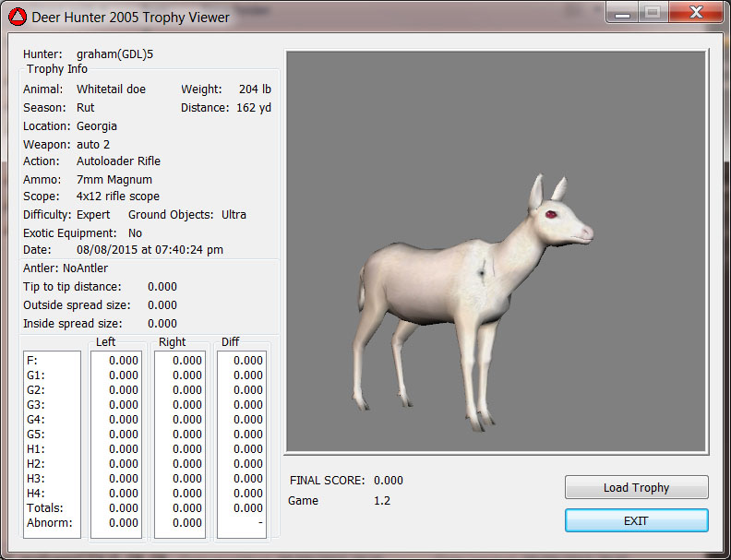Image resolution: width=731 pixels, height=560 pixels.
Task: Click the Weapon value auto 2
Action: point(93,145)
